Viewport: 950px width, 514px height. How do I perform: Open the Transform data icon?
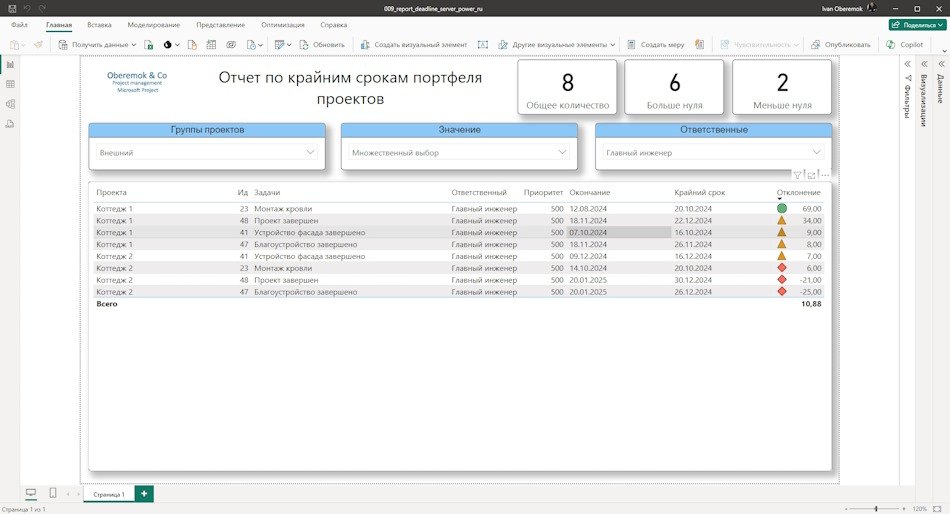click(x=279, y=45)
